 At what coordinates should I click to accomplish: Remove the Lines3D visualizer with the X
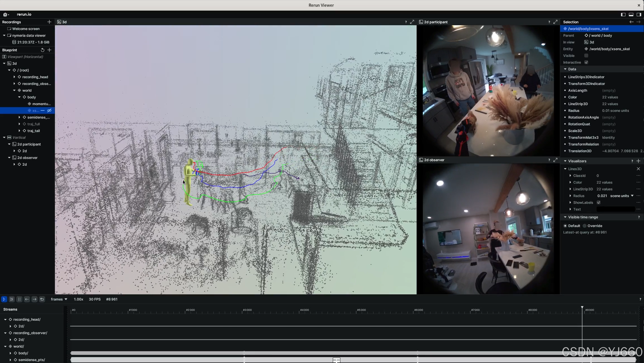pos(638,169)
